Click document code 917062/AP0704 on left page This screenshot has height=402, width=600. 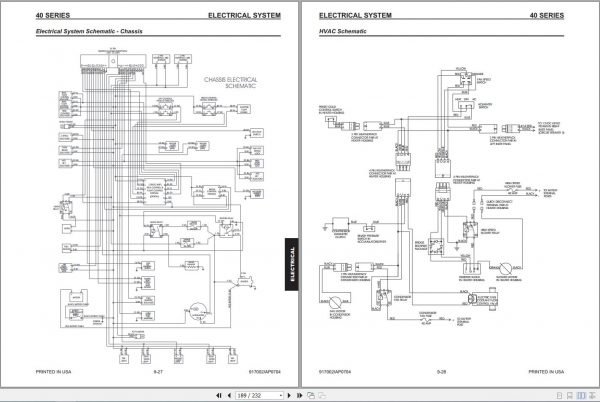265,372
